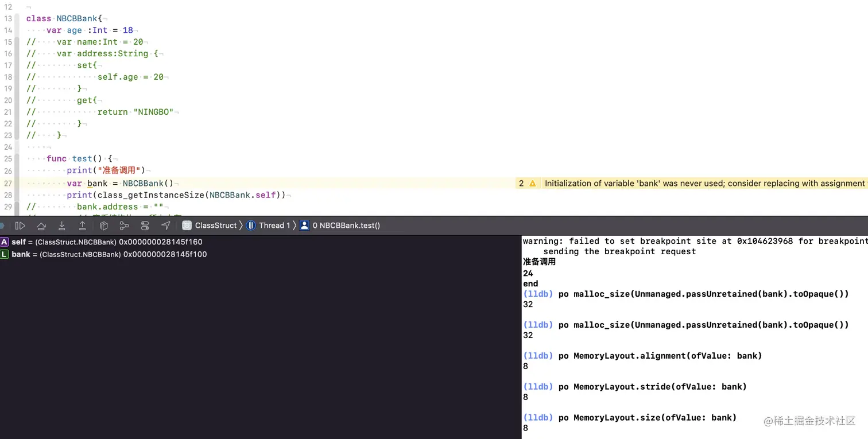Click the first malloc_size po command

(686, 294)
